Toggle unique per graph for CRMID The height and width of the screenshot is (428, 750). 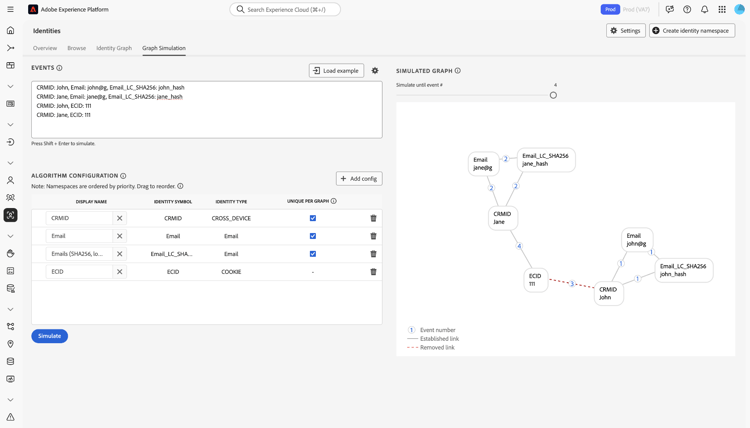[x=313, y=218]
